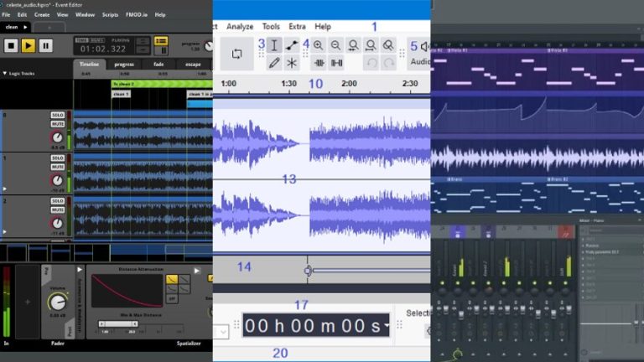Solo FMOD audio track 0

(58, 115)
